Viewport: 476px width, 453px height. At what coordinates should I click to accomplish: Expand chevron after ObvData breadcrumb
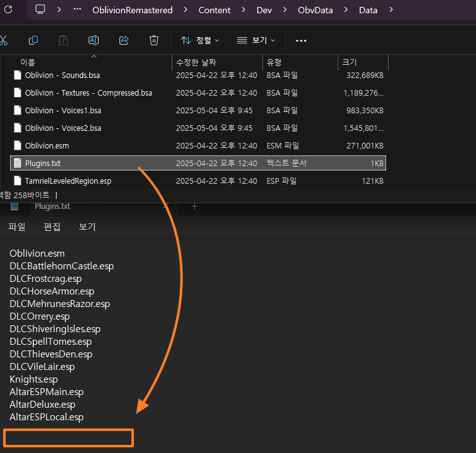click(346, 9)
